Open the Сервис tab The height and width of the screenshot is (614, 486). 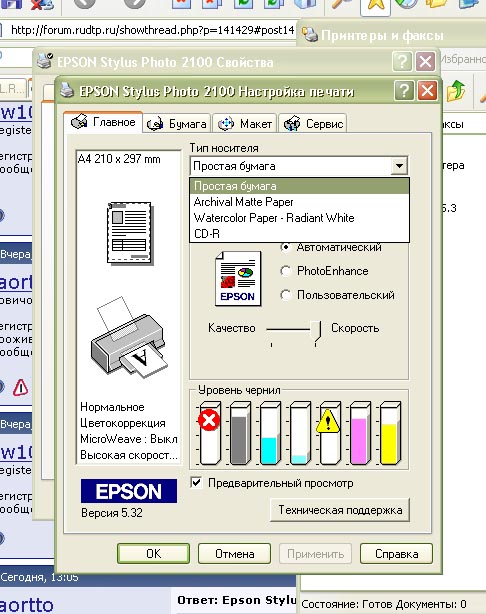[x=313, y=124]
